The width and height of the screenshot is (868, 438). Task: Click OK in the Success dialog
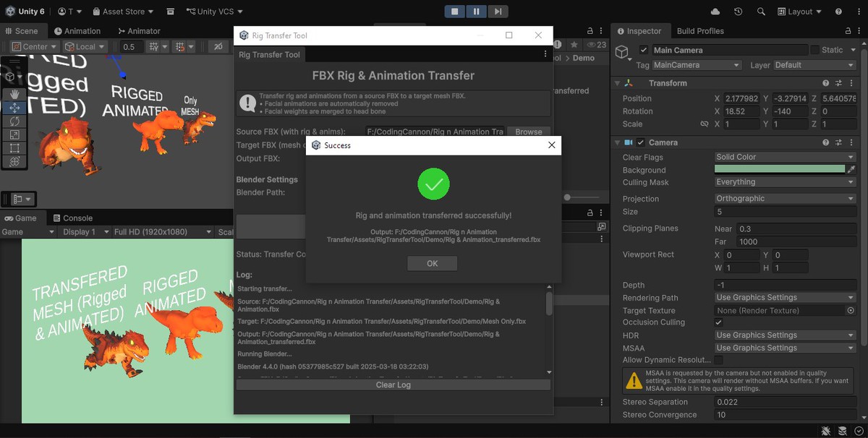point(432,263)
